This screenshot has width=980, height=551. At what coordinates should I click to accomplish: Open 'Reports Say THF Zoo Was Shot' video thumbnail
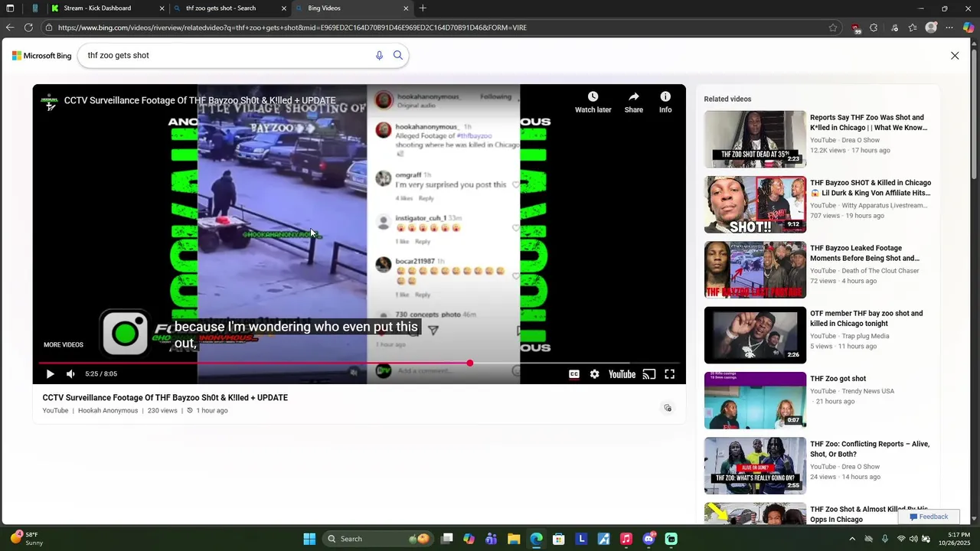(755, 139)
